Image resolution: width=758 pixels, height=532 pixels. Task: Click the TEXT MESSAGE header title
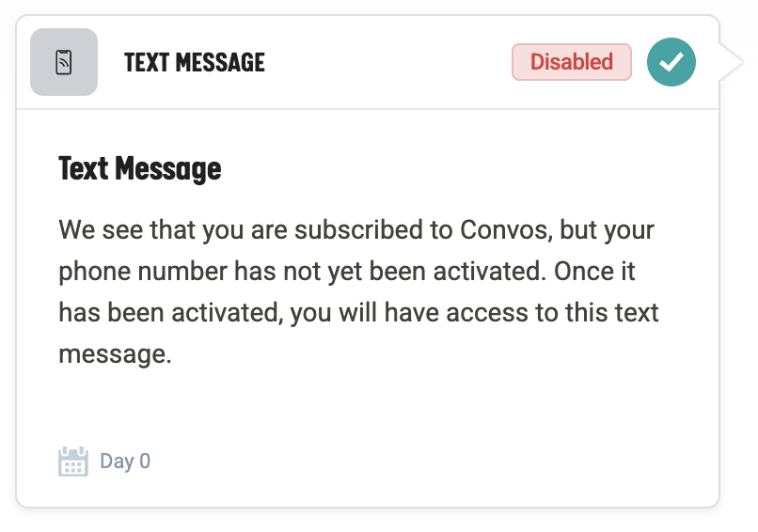[x=195, y=63]
